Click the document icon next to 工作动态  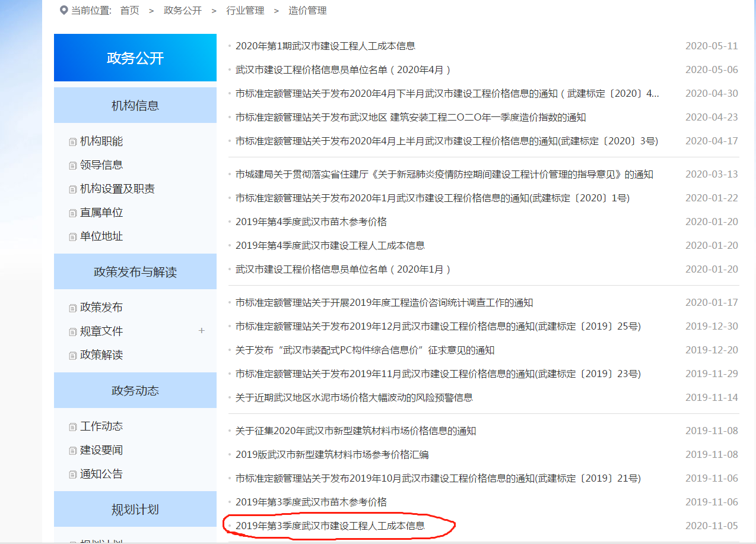click(73, 427)
